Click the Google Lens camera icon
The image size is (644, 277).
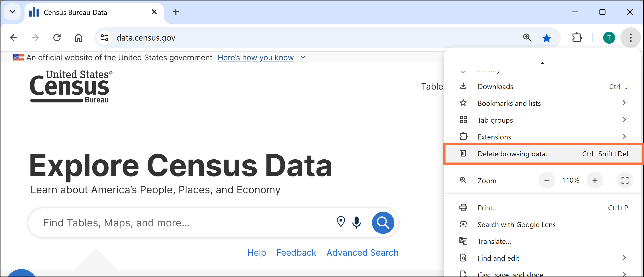(463, 224)
